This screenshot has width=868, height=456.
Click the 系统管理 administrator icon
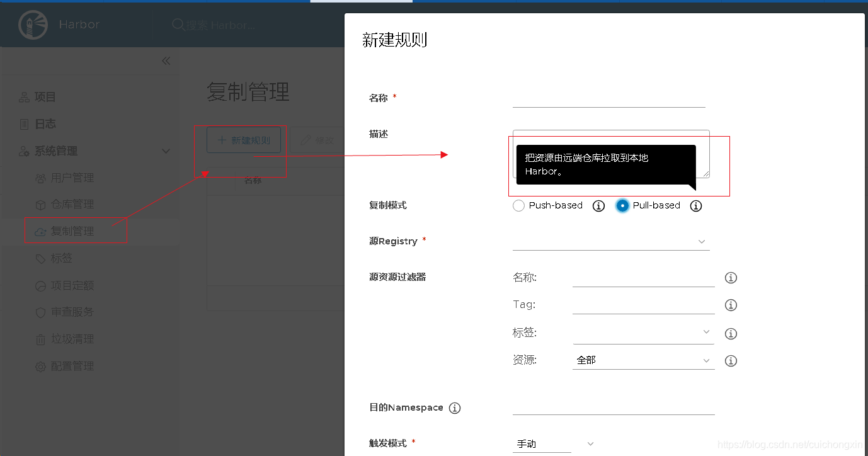[x=24, y=151]
